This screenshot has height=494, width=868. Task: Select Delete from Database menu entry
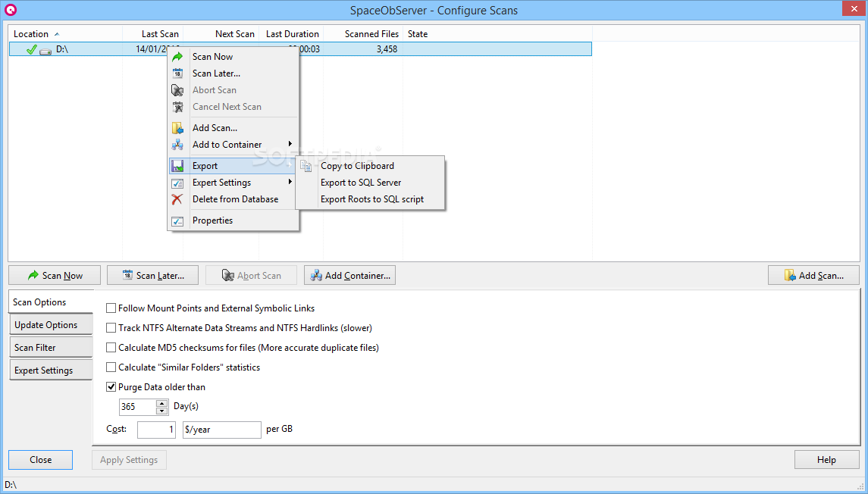click(x=235, y=199)
